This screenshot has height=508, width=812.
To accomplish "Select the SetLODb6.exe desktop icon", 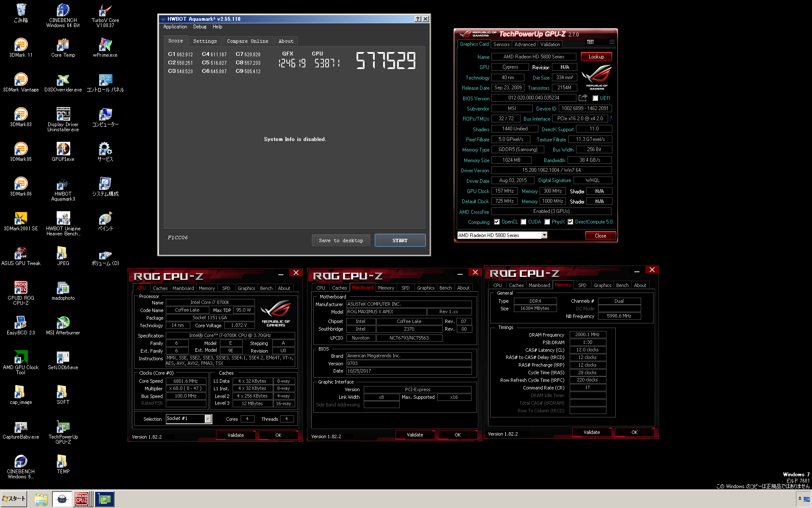I will tap(63, 360).
